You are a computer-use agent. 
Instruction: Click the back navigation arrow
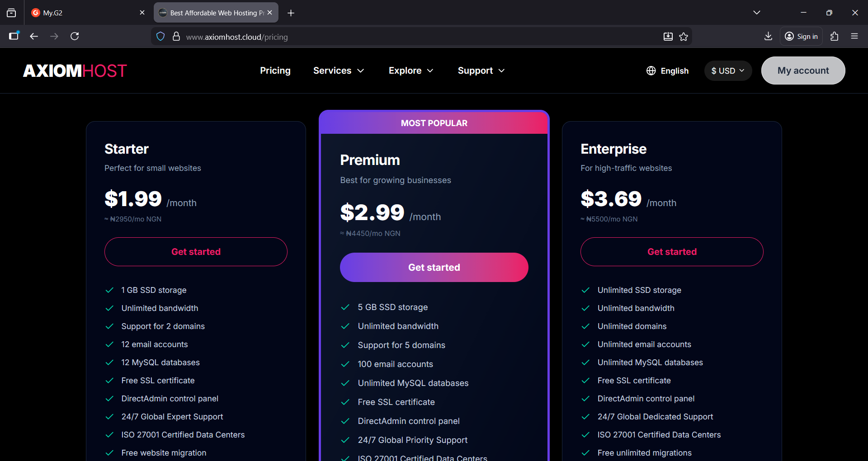pyautogui.click(x=34, y=36)
